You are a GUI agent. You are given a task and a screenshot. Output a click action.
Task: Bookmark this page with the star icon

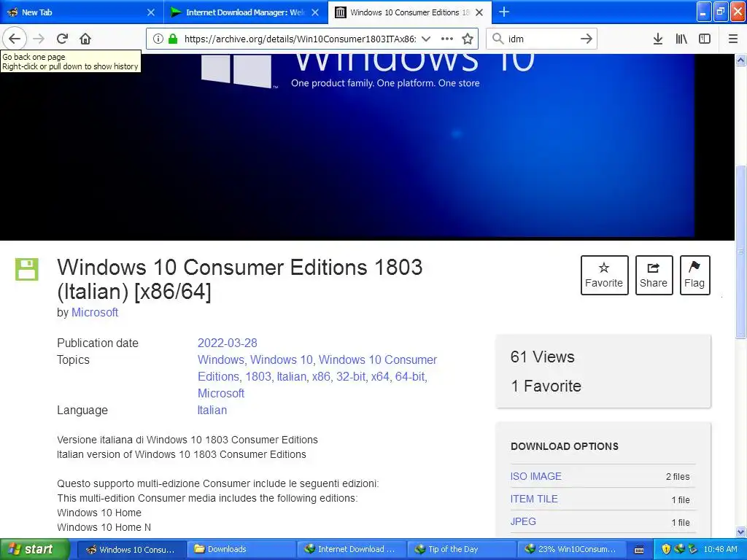coord(468,39)
